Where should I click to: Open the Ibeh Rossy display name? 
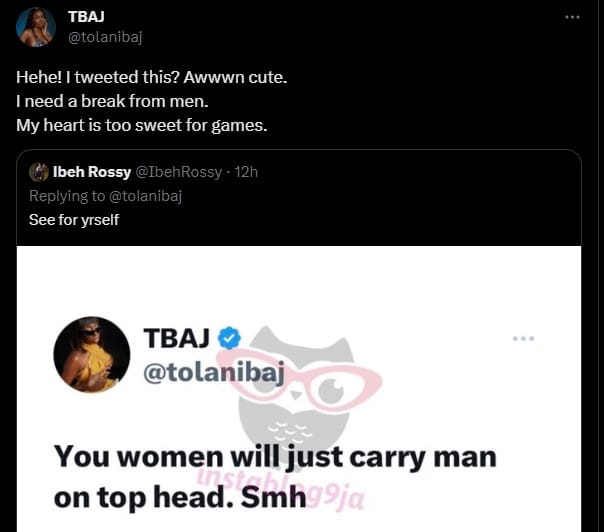tap(92, 172)
